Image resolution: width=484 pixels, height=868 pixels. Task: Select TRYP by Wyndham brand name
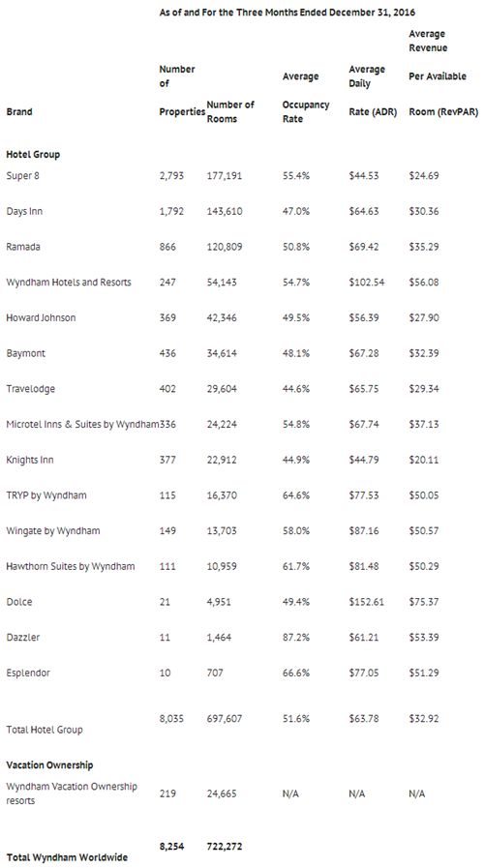coord(46,494)
